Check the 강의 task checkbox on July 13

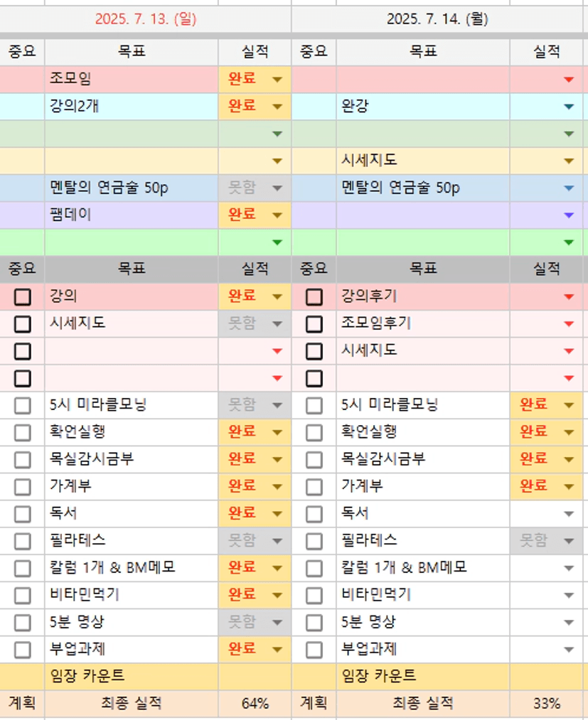pyautogui.click(x=23, y=296)
